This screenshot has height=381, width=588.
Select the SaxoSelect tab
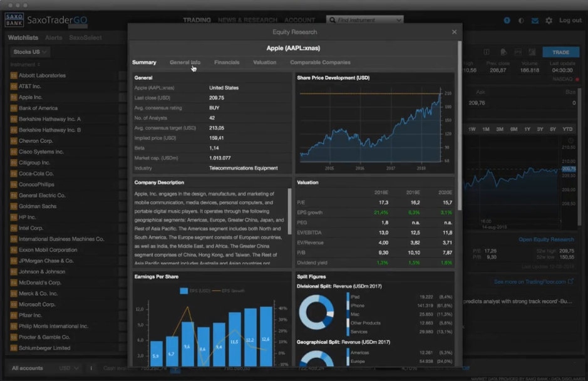coord(85,38)
